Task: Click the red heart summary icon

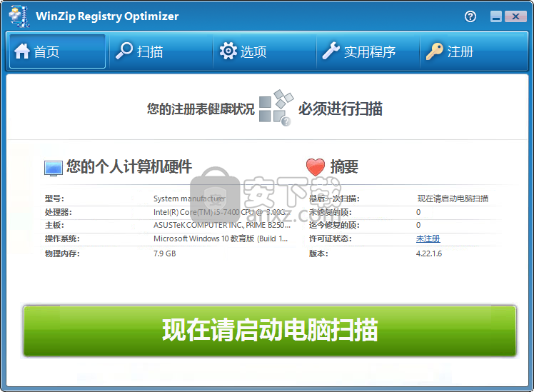Action: pyautogui.click(x=316, y=167)
